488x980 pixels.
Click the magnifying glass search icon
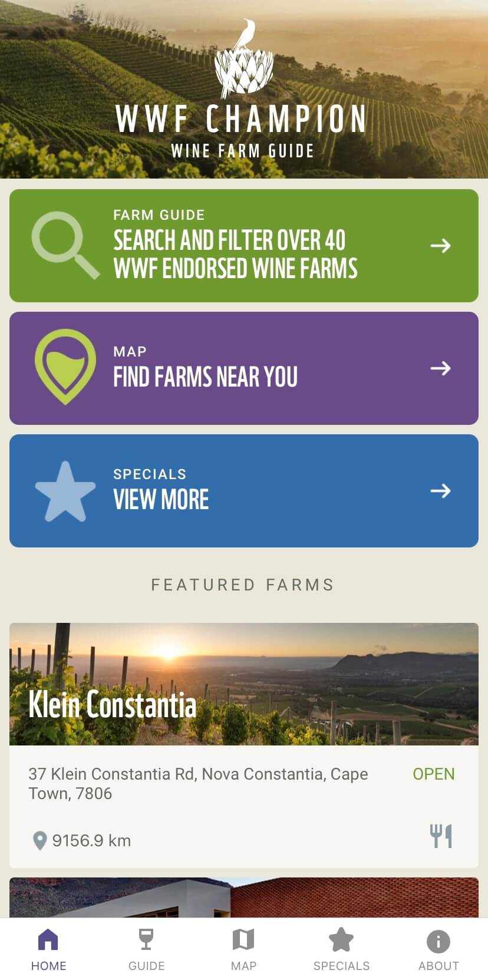point(65,245)
